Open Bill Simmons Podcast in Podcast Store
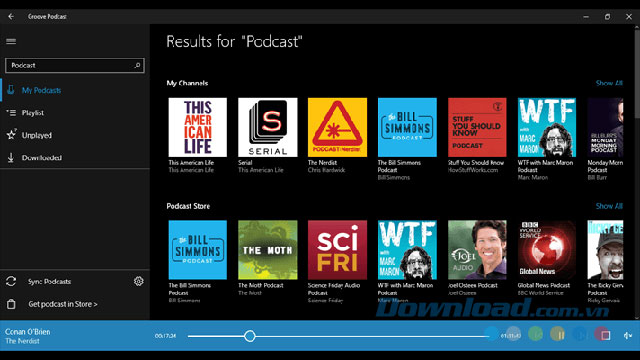 [198, 250]
